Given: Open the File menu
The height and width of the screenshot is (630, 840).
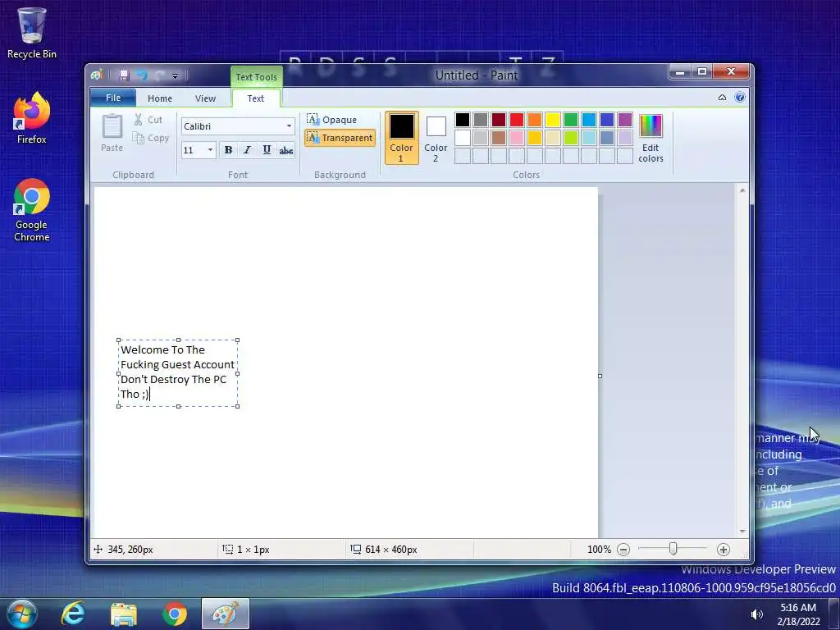Looking at the screenshot, I should (x=113, y=98).
